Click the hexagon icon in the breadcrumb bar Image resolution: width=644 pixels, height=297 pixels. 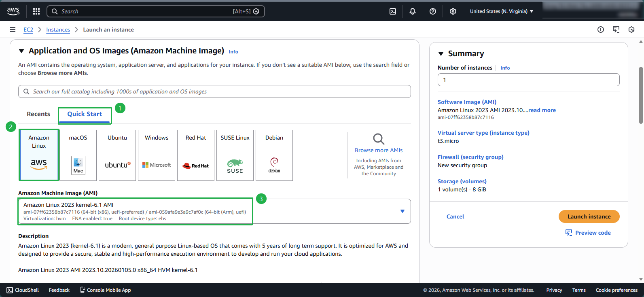[631, 30]
